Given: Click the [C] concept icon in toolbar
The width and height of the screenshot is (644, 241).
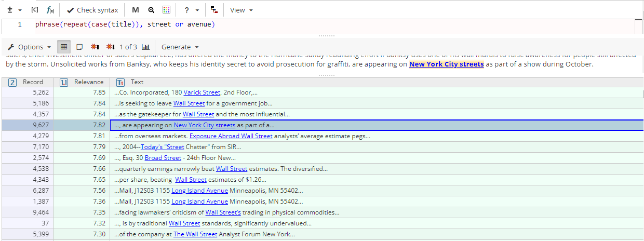Looking at the screenshot, I should (35, 10).
